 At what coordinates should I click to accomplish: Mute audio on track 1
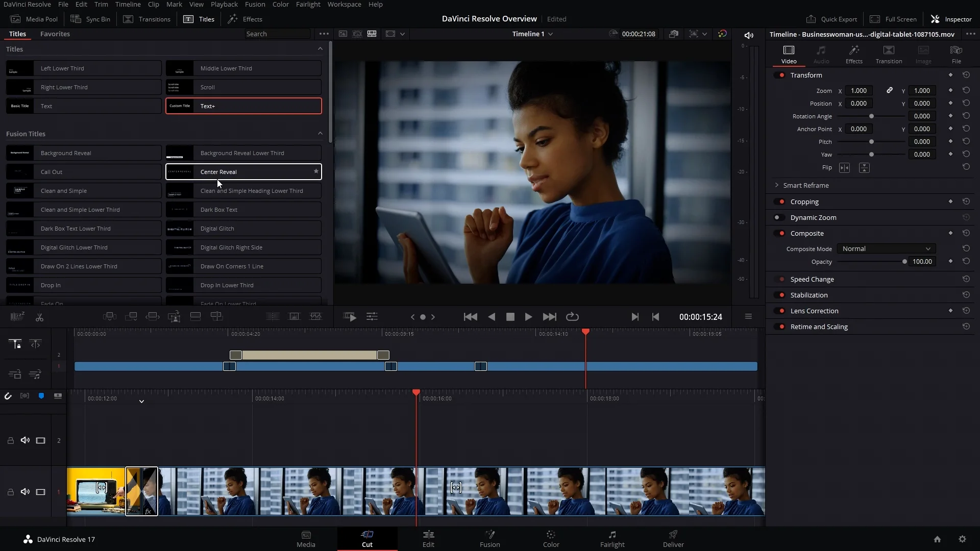(25, 492)
